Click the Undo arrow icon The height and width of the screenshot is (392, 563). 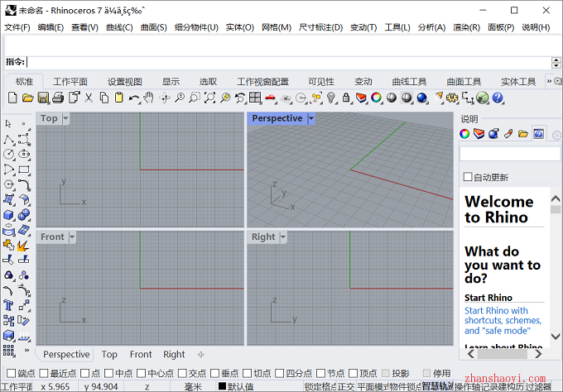(x=134, y=98)
